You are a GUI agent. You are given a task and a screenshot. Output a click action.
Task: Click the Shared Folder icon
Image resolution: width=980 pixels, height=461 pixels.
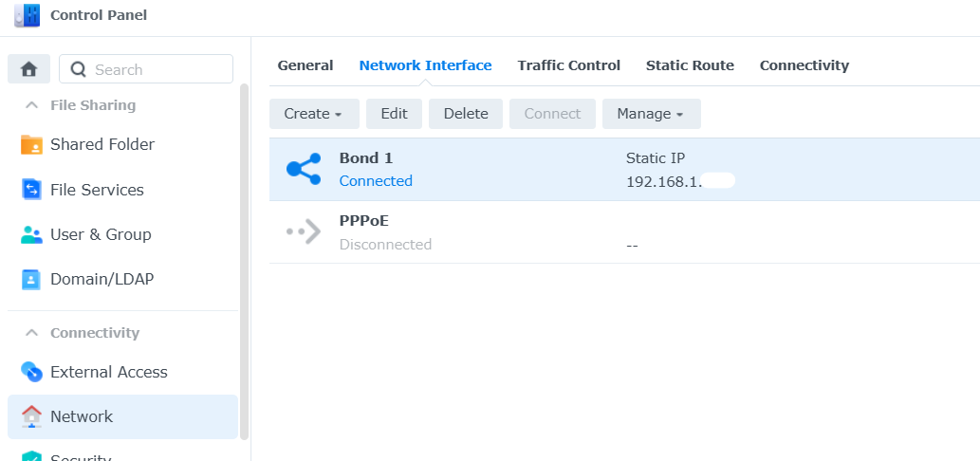tap(31, 145)
